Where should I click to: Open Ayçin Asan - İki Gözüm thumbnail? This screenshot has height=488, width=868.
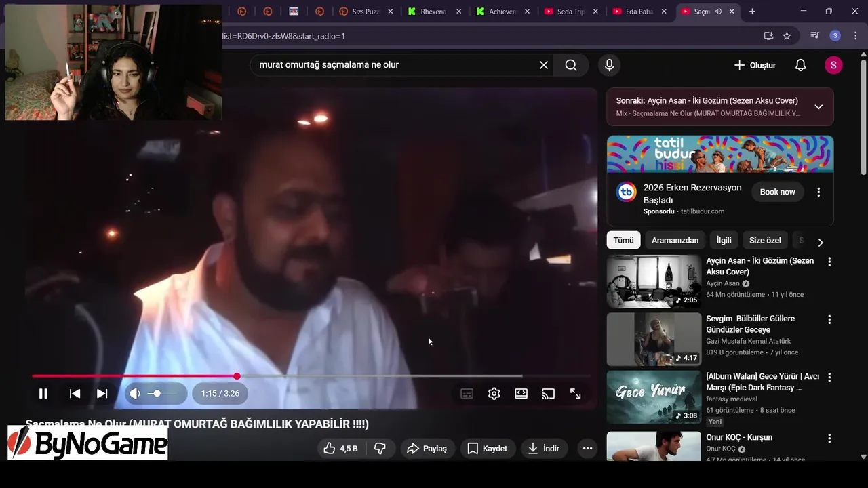(x=654, y=281)
